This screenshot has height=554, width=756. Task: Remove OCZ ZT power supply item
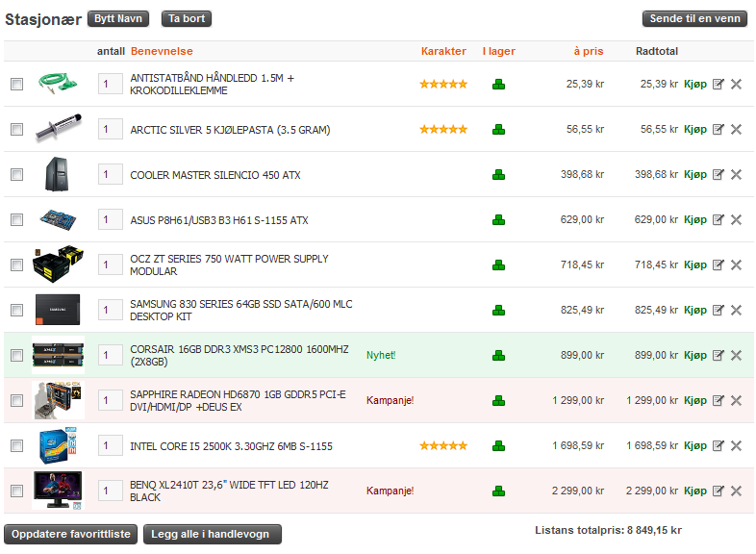736,264
